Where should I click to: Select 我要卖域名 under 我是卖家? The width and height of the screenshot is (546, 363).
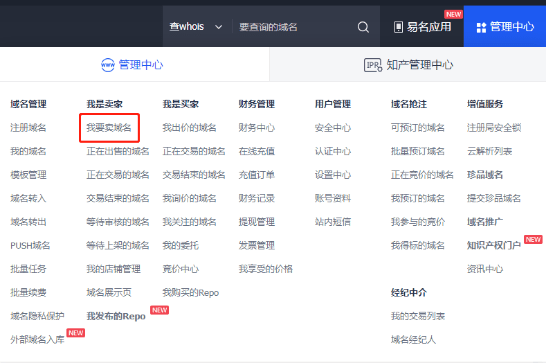pyautogui.click(x=109, y=128)
